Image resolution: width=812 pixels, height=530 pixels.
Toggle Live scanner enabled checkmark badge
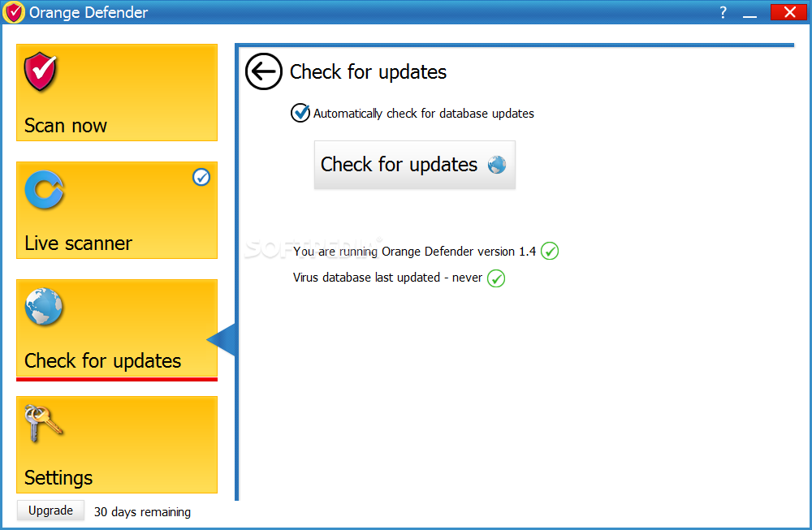(201, 178)
